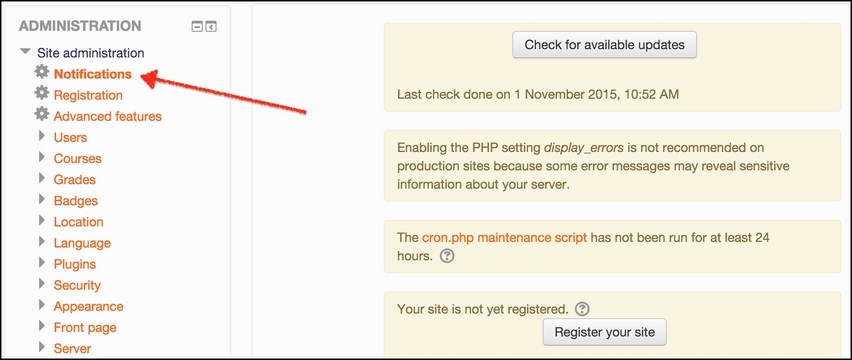The image size is (852, 360).
Task: Dock the Administration block with arrow icon
Action: (x=211, y=26)
